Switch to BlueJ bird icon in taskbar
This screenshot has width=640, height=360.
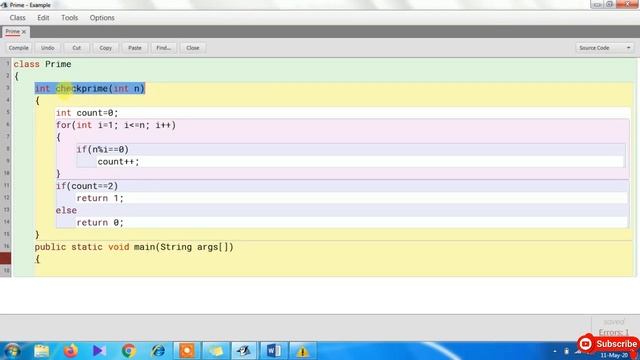point(244,351)
